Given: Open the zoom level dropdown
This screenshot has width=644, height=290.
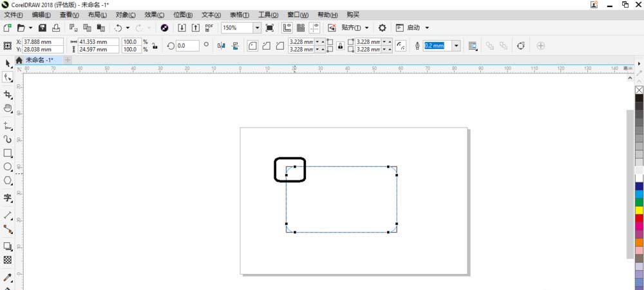Looking at the screenshot, I should point(257,28).
